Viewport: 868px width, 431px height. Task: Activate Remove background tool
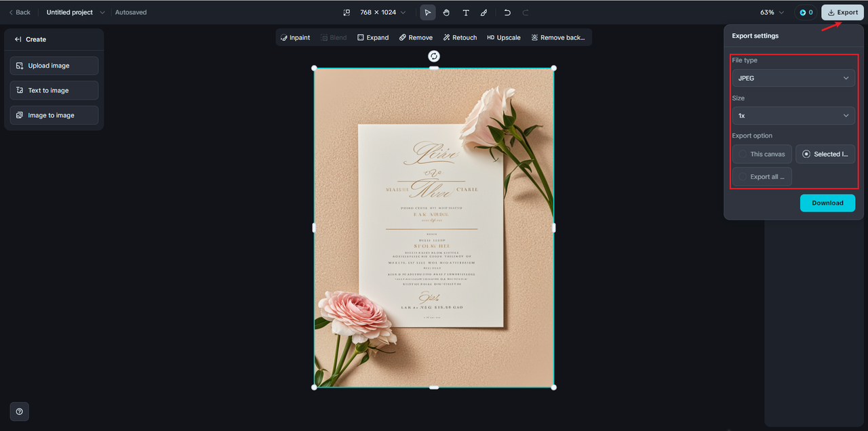click(x=558, y=37)
